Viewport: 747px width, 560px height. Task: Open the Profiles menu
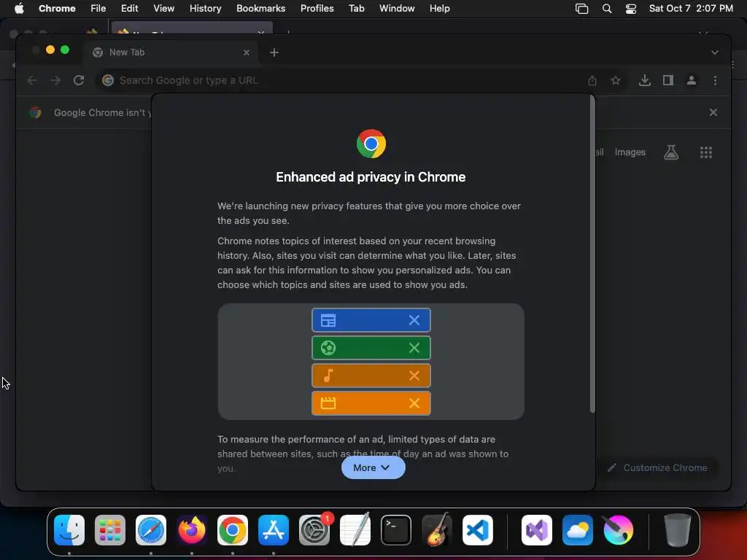317,9
